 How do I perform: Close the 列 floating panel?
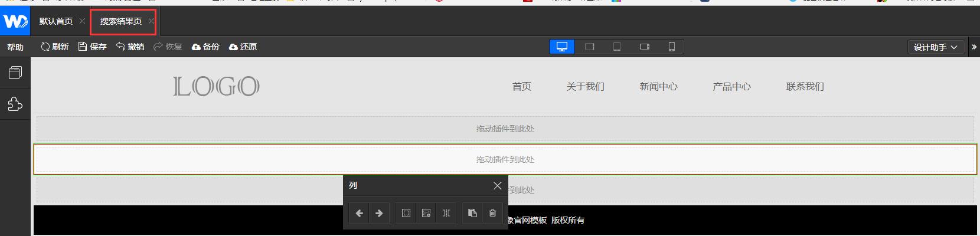497,186
